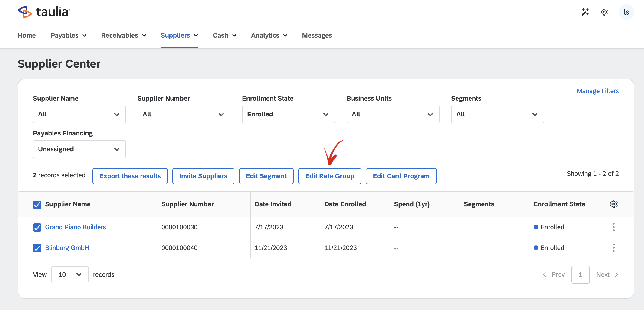Toggle the select-all suppliers checkbox
This screenshot has width=644, height=310.
[37, 204]
